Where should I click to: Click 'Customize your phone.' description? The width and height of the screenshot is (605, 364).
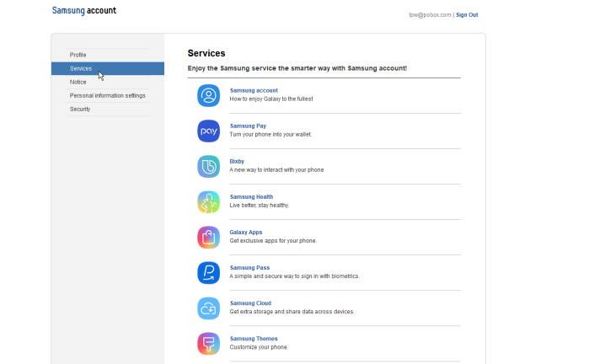click(259, 347)
